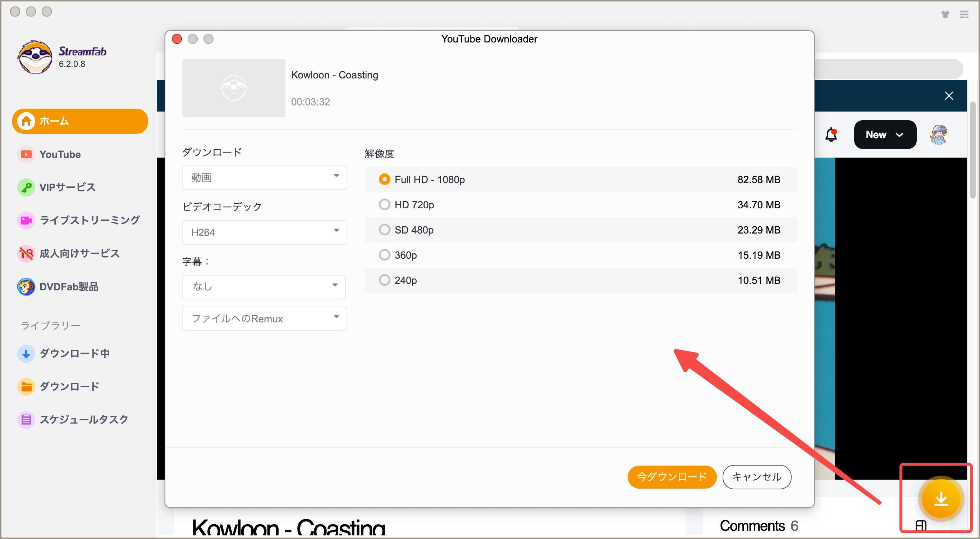Click the ダウンロード中 arrow icon
980x539 pixels.
coord(26,353)
